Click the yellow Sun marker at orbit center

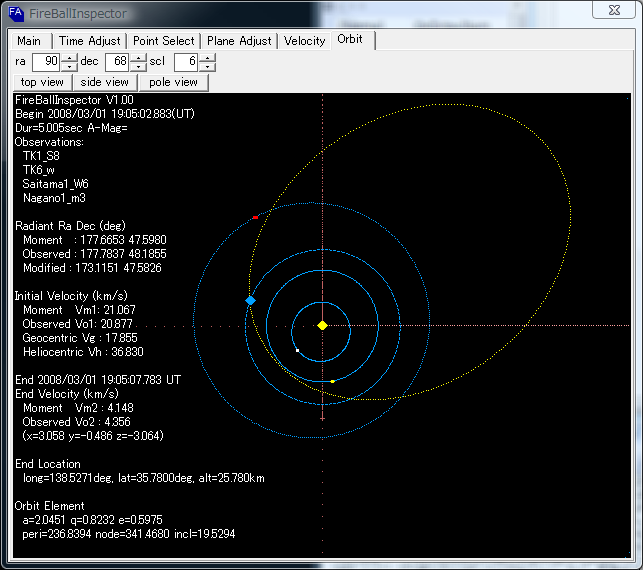pos(322,325)
